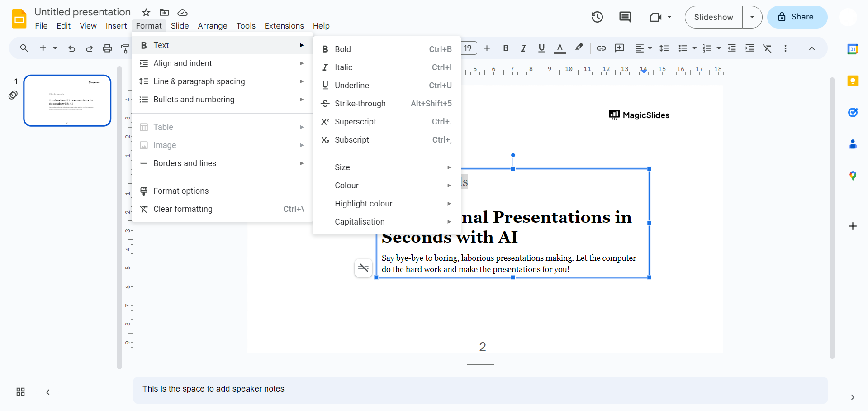
Task: Start the Slideshow
Action: point(713,17)
